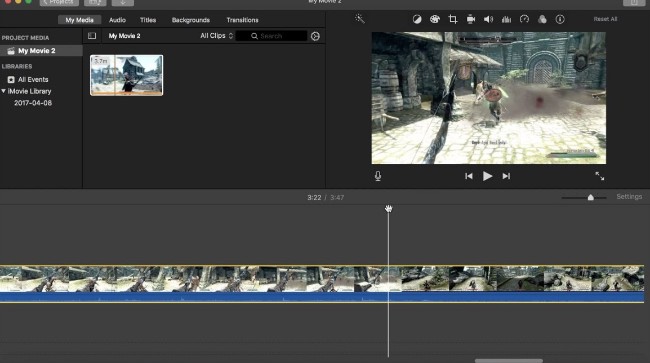Collapse the iMovie Library disclosure triangle

[x=3, y=91]
